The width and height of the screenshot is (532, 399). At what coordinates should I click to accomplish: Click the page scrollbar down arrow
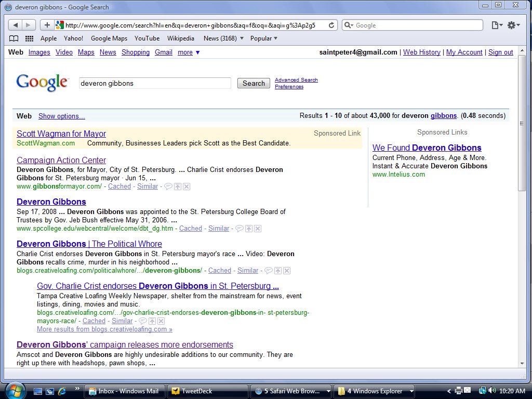522,363
